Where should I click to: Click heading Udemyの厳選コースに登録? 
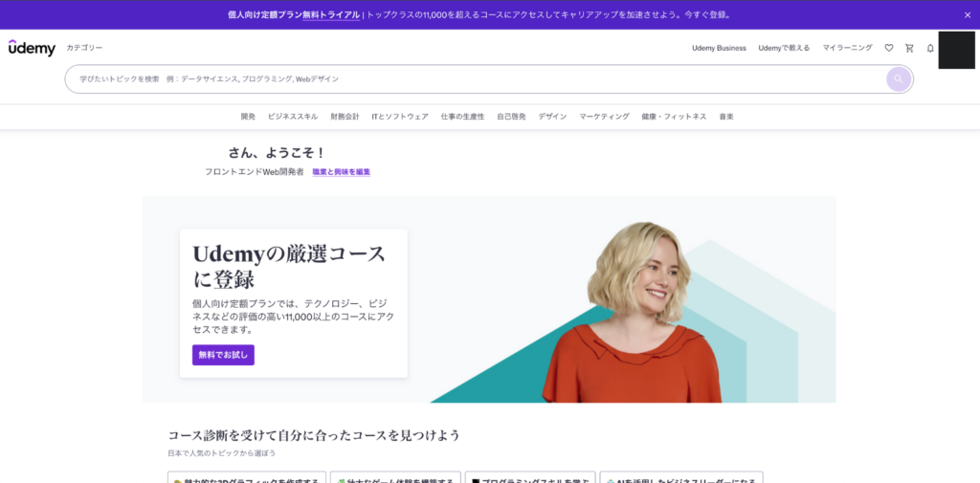(x=289, y=266)
